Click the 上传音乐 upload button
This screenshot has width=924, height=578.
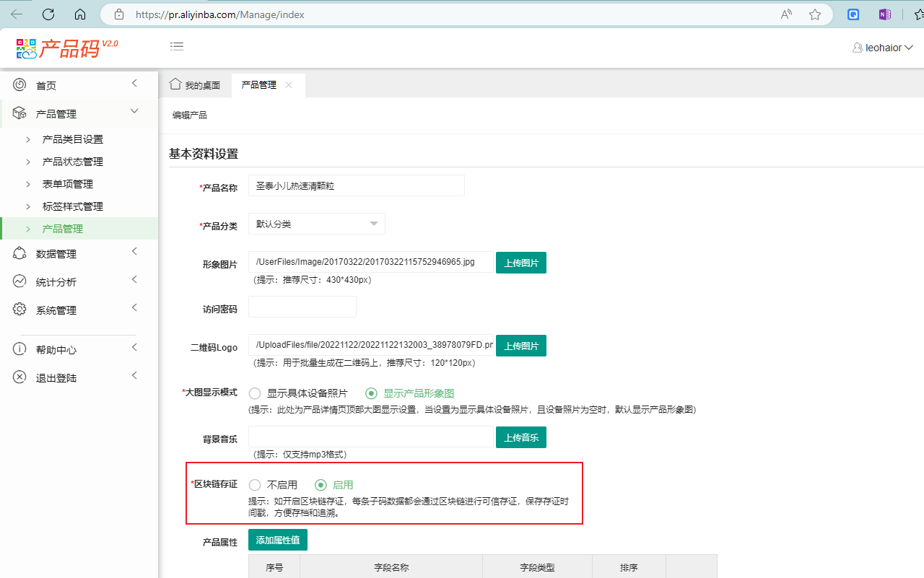point(520,437)
